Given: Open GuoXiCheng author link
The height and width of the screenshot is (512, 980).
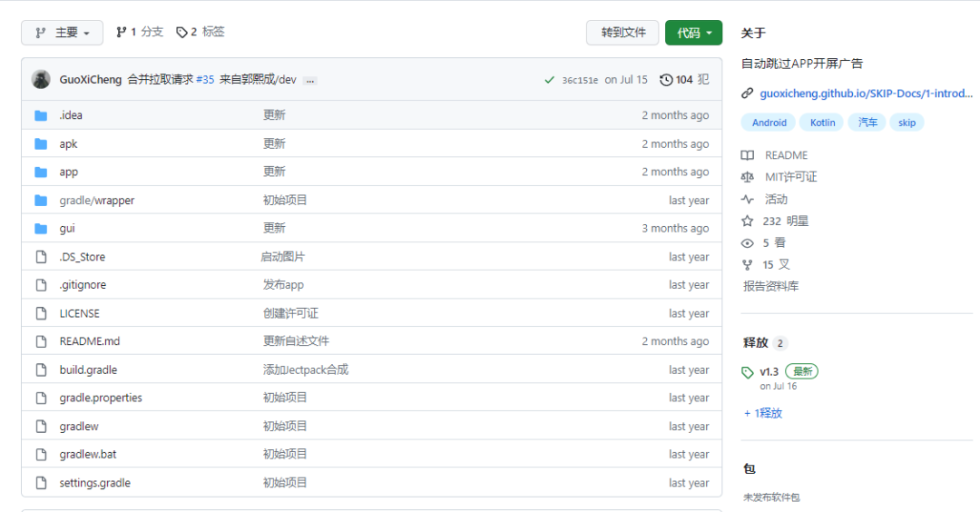Looking at the screenshot, I should [x=91, y=79].
